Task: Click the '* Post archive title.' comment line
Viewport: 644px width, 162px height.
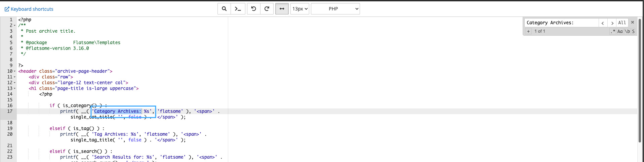Action: point(48,31)
